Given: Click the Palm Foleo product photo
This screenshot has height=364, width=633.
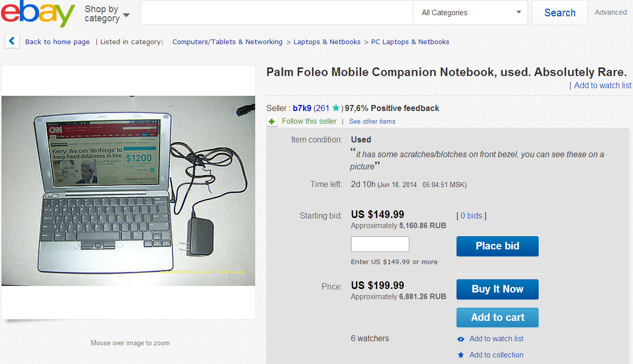Looking at the screenshot, I should (x=128, y=191).
